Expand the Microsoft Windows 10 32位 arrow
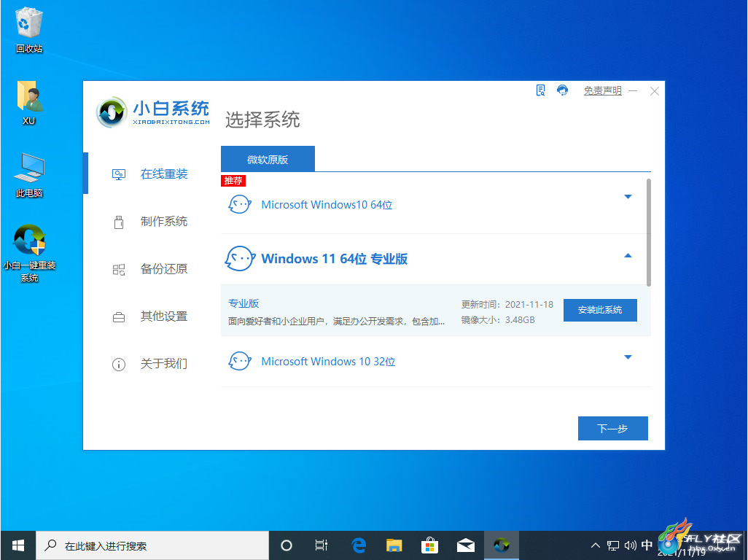This screenshot has height=560, width=748. (x=628, y=357)
